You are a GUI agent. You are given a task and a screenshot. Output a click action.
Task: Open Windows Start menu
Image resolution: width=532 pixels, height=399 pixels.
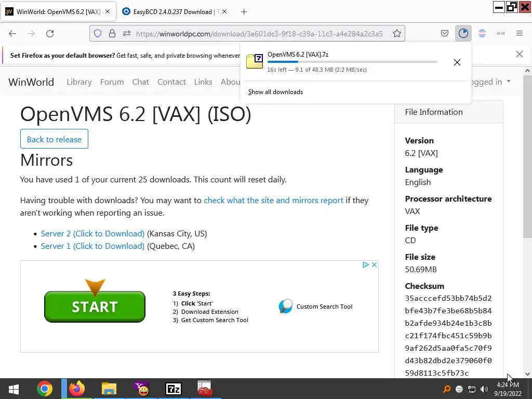click(x=14, y=389)
